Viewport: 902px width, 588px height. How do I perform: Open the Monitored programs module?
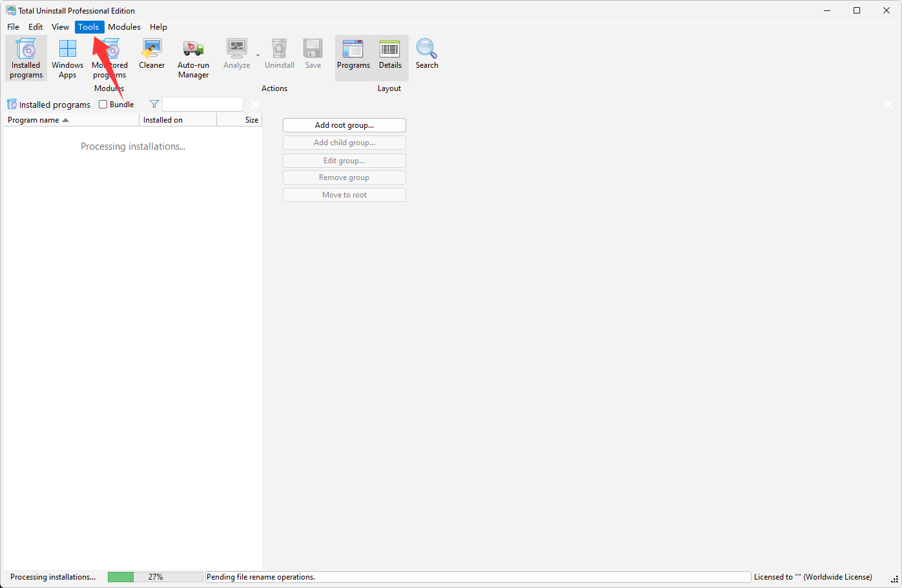click(110, 58)
